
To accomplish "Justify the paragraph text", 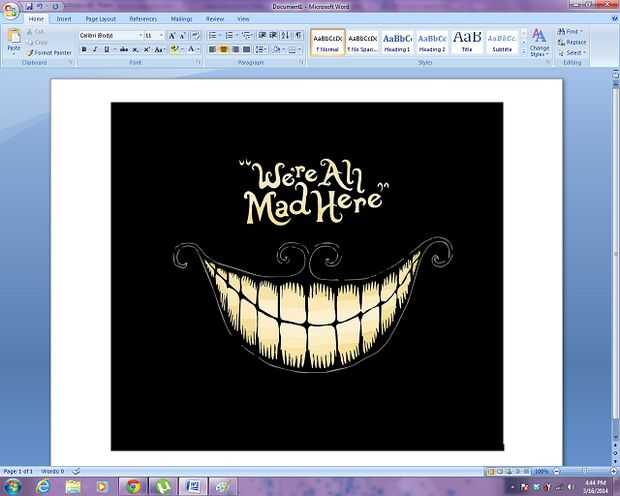I will [246, 49].
